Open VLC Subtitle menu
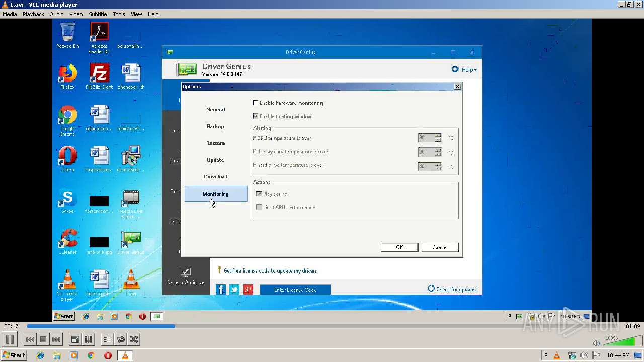The width and height of the screenshot is (644, 362). point(98,14)
